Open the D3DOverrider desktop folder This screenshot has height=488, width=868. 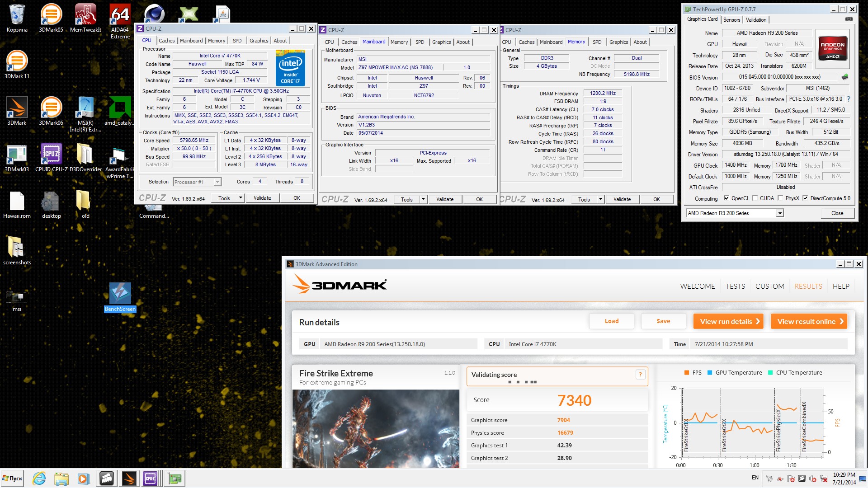(85, 158)
